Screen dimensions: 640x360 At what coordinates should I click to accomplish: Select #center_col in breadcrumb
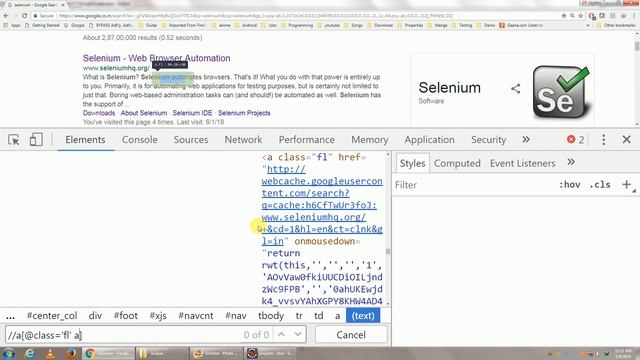[x=52, y=316]
